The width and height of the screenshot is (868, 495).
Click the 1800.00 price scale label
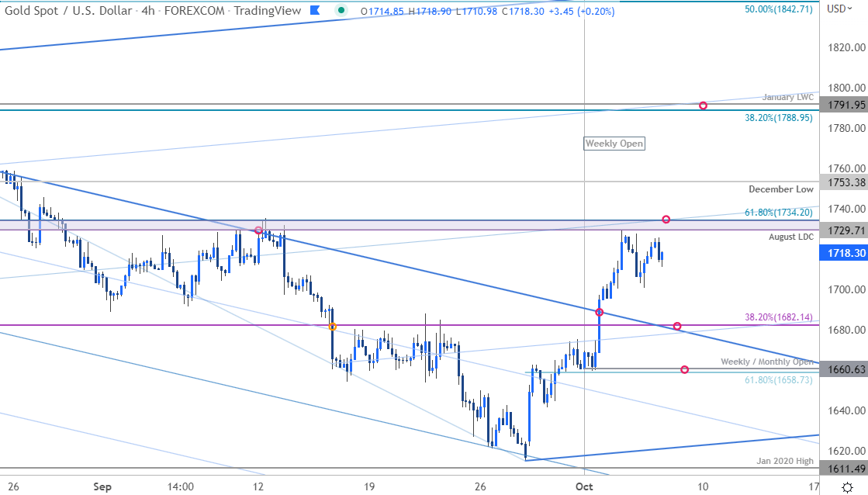point(846,88)
